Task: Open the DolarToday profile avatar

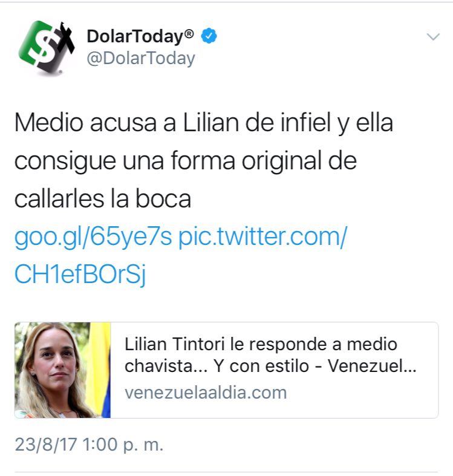Action: tap(47, 48)
